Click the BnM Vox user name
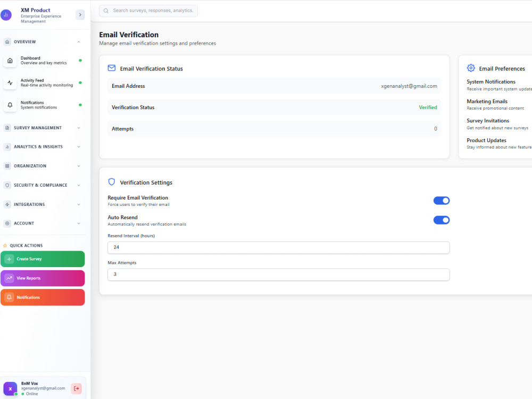This screenshot has height=399, width=532. (x=29, y=384)
